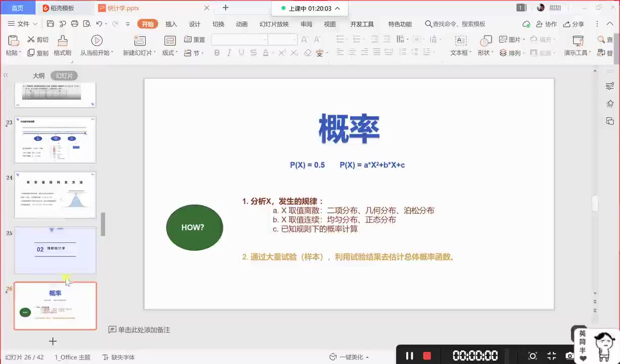Click 'Add notes' (单击此处添加备注) area
Viewport: 620px width, 364px height.
click(140, 330)
